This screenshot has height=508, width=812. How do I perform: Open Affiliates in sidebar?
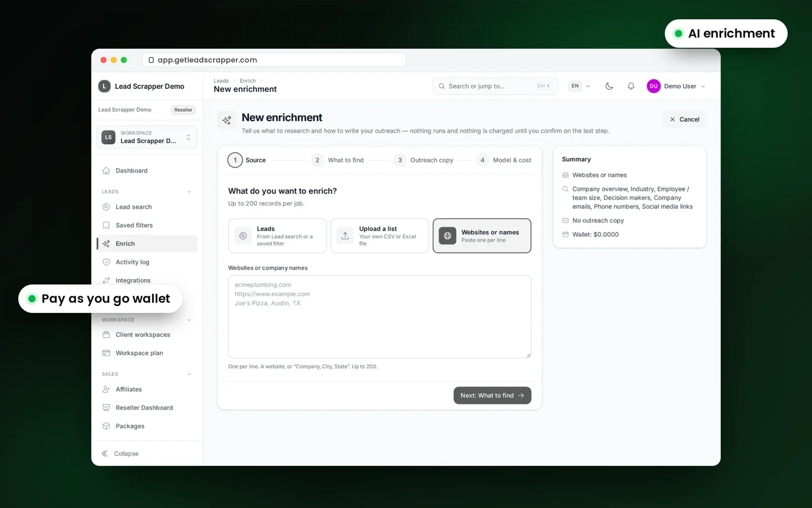tap(147, 389)
